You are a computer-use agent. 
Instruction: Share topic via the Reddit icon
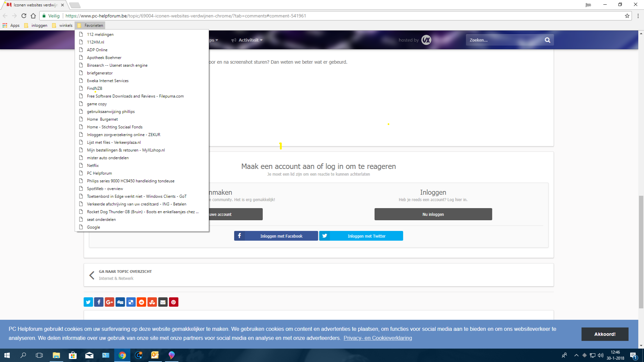coord(142,302)
